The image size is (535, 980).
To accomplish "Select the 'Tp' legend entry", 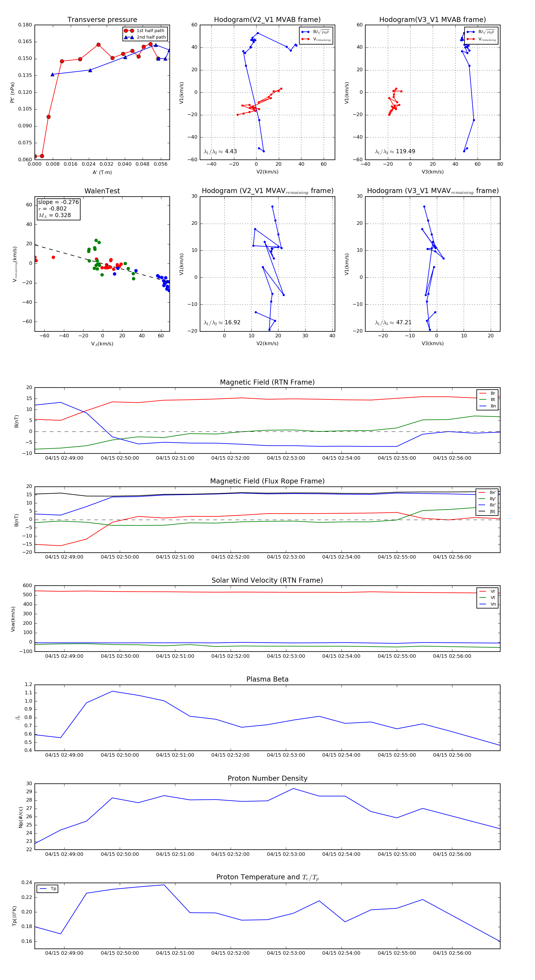I will tap(48, 889).
